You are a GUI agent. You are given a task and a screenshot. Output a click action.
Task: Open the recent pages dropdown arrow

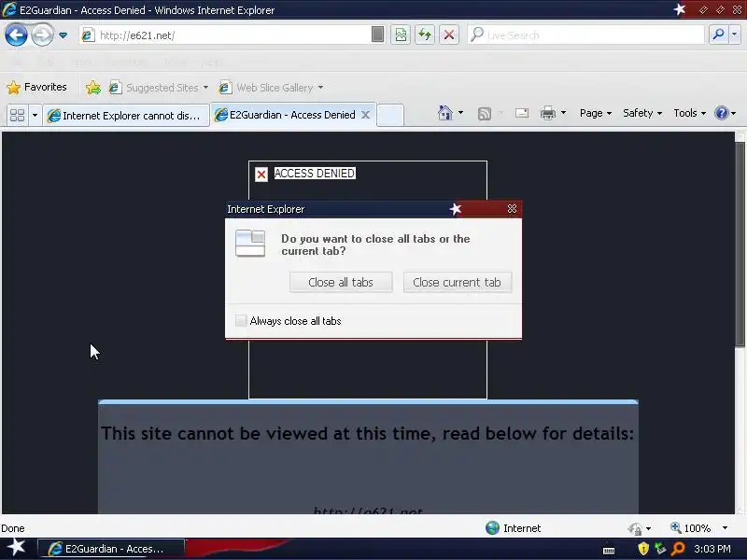coord(63,35)
